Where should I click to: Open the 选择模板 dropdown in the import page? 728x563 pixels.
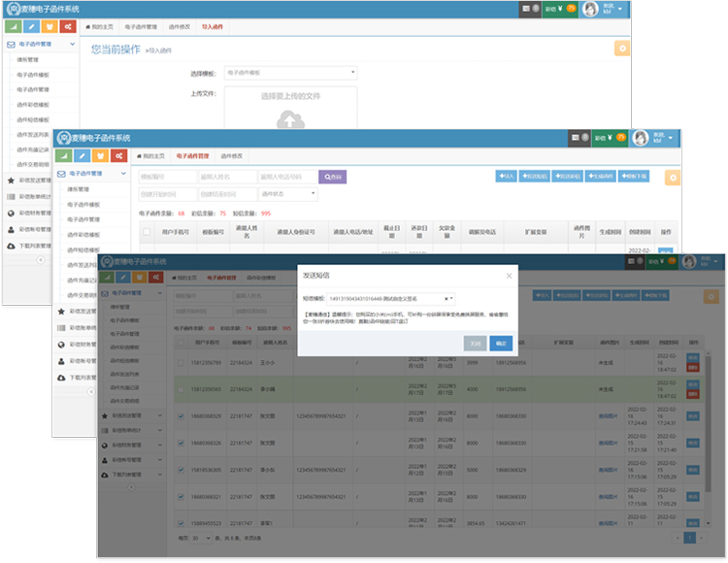pyautogui.click(x=290, y=73)
